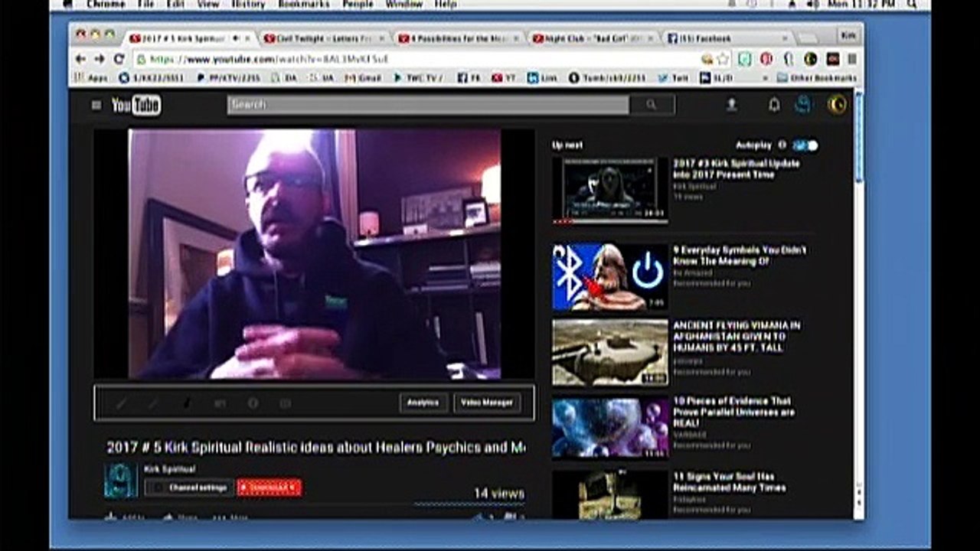The width and height of the screenshot is (980, 551).
Task: Open 9 Everyday Symbols video title
Action: coord(739,256)
